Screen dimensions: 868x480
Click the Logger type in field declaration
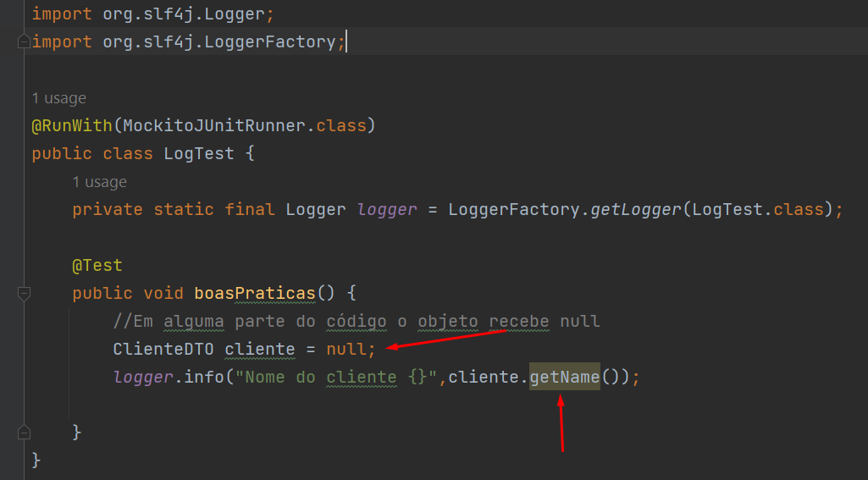point(316,209)
